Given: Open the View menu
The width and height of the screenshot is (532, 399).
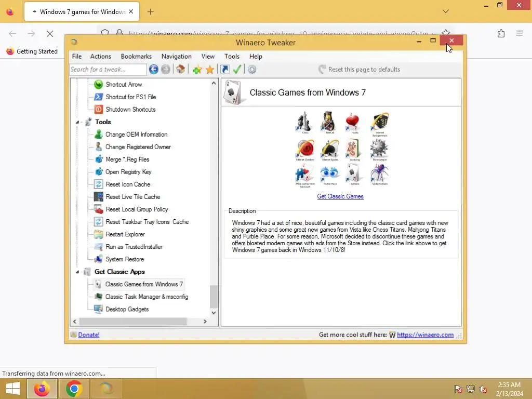Looking at the screenshot, I should tap(208, 56).
